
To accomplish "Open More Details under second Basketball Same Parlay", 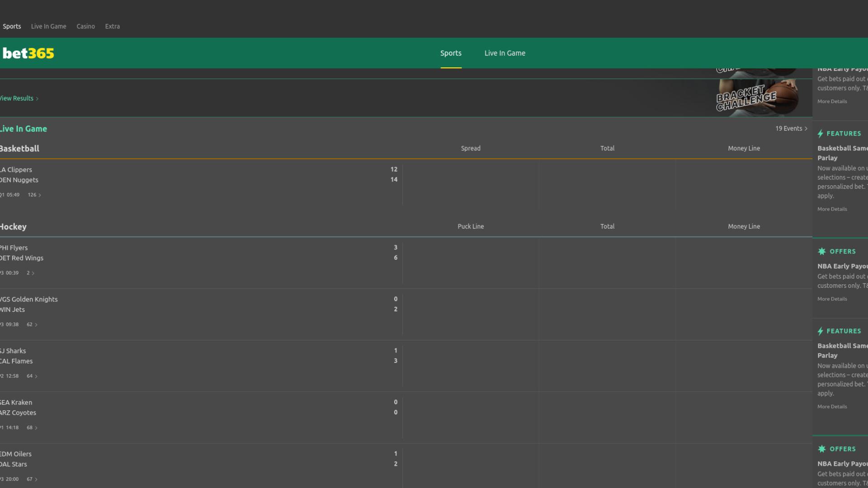I will pos(832,407).
